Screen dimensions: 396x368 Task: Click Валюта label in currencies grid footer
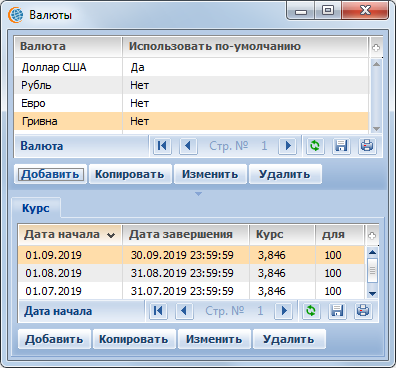[42, 146]
